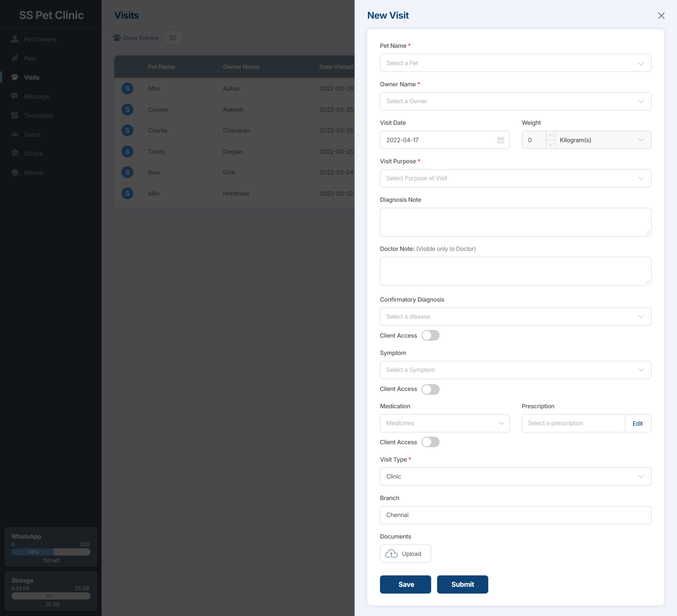Screen dimensions: 677x616
Task: Go to Pet Owners in sidebar
Action: (x=40, y=39)
